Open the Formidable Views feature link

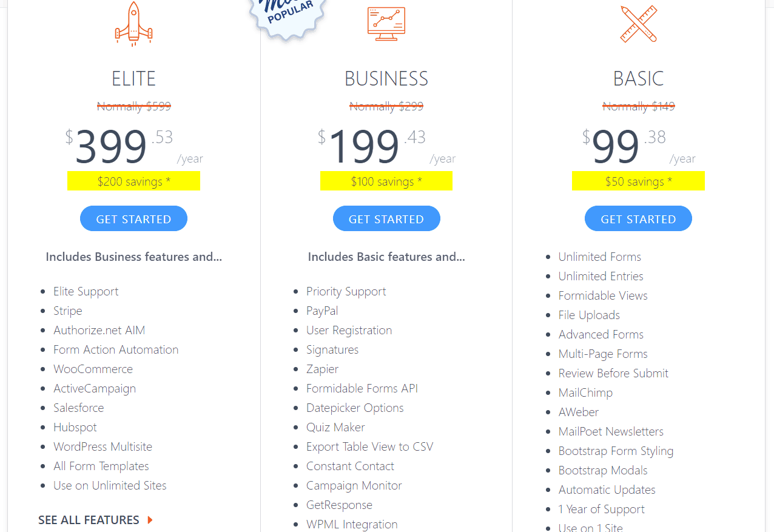603,295
